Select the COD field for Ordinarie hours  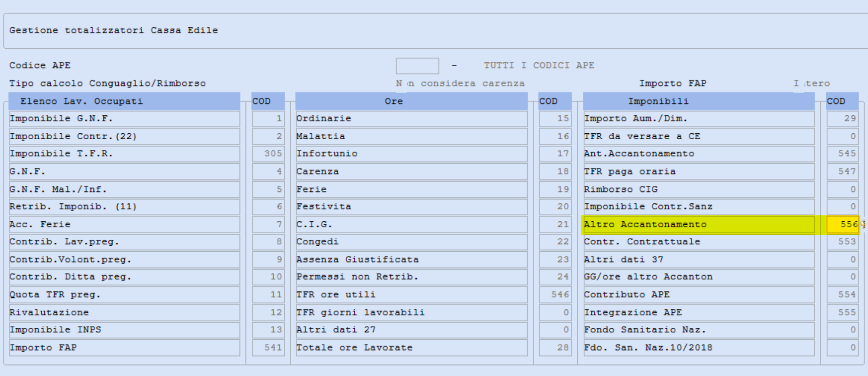555,119
